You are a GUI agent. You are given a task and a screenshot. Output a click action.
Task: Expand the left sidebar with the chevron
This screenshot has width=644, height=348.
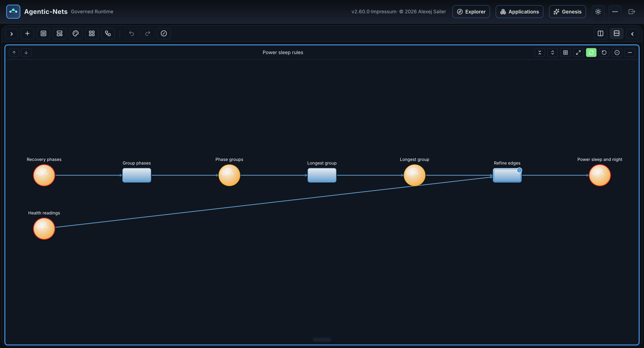pyautogui.click(x=12, y=33)
